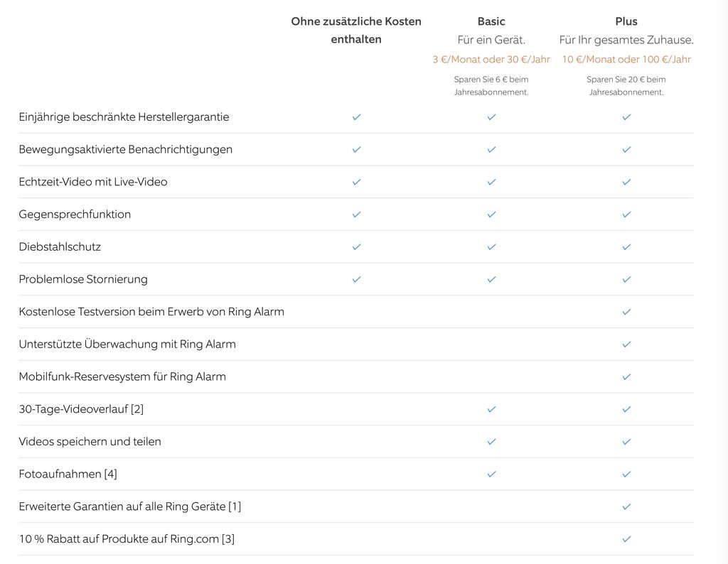Click the Plus checkmark for Kostenlose Testversion row
This screenshot has height=564, width=728.
(x=626, y=311)
